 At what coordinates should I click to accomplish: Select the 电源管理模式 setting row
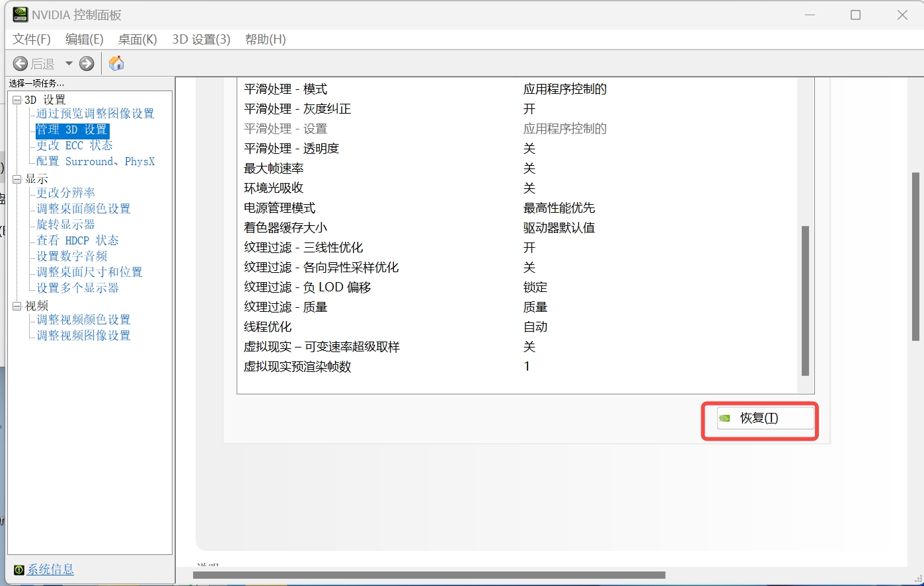click(x=518, y=208)
